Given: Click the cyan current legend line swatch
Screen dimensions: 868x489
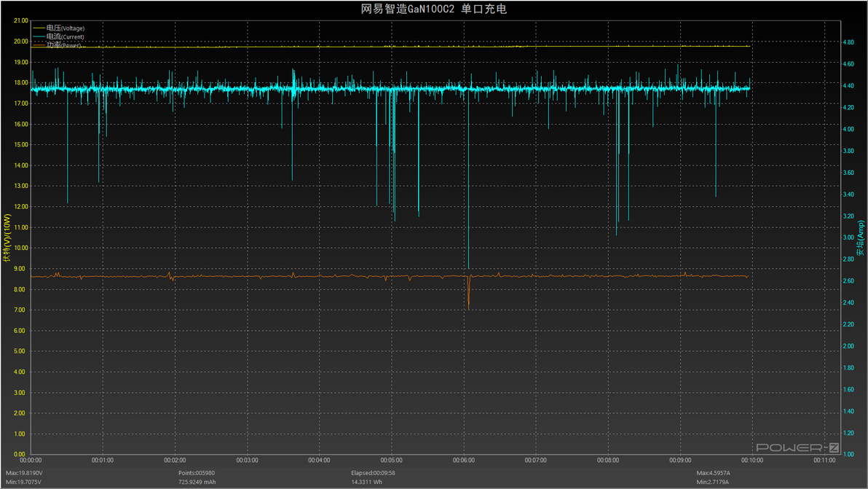Looking at the screenshot, I should point(39,36).
